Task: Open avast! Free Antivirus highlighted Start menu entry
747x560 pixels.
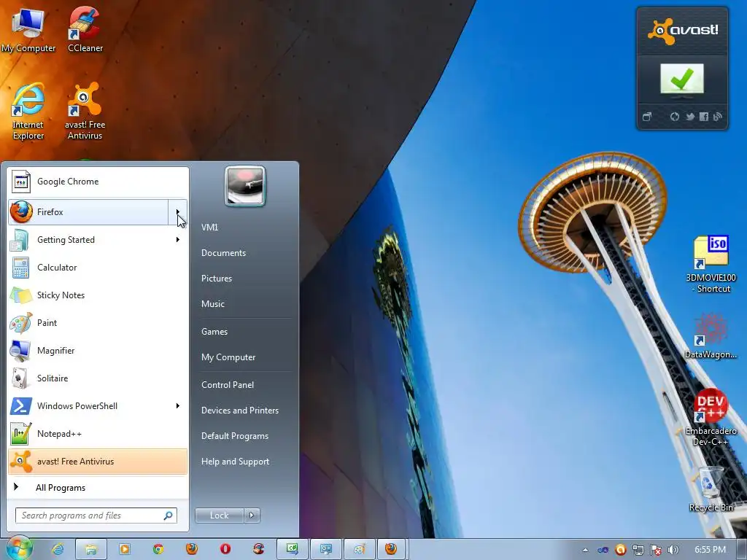Action: (x=98, y=462)
